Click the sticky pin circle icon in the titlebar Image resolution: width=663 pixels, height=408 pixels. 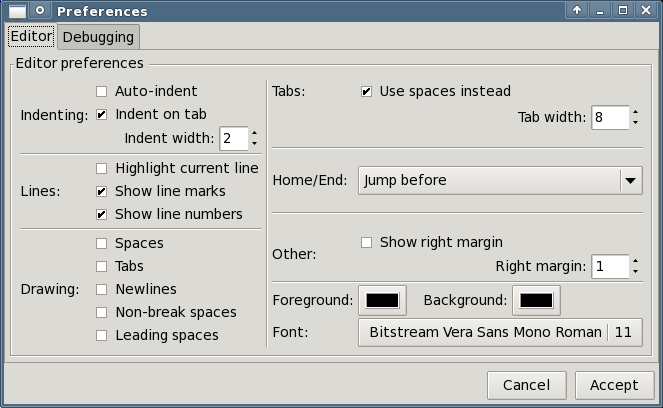point(40,10)
